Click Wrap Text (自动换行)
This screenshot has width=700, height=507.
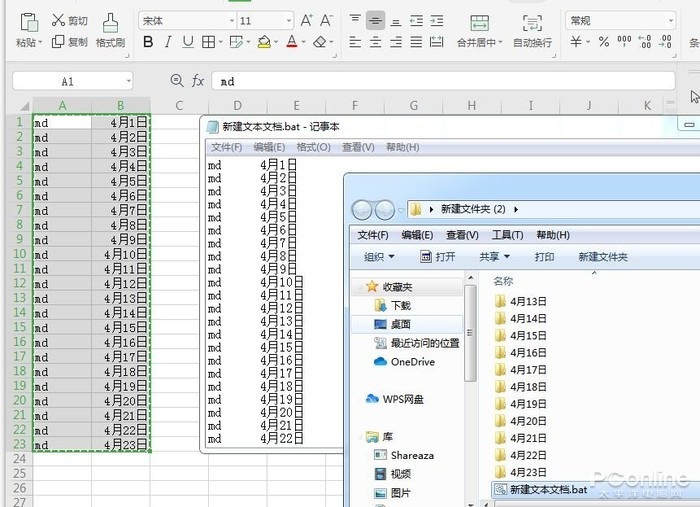point(532,30)
